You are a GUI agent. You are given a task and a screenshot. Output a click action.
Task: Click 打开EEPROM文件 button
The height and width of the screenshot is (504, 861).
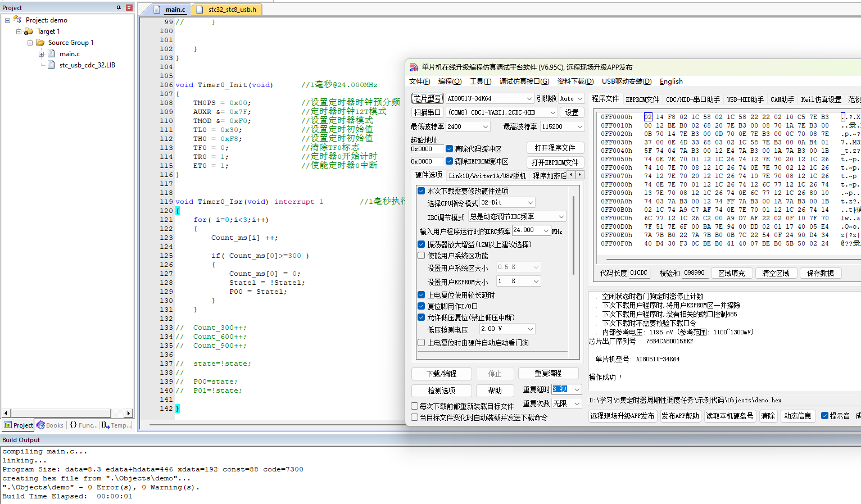pyautogui.click(x=555, y=162)
